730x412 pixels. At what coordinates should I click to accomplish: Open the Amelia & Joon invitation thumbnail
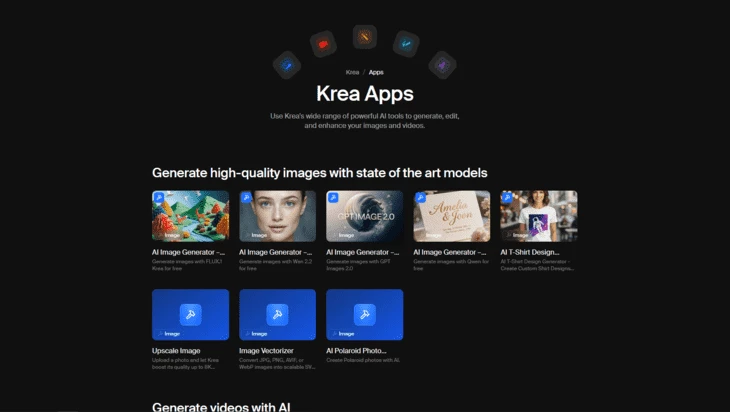[x=452, y=216]
